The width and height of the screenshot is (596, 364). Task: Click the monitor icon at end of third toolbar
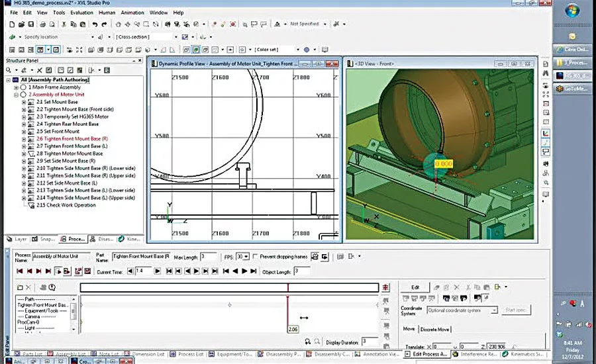(325, 50)
